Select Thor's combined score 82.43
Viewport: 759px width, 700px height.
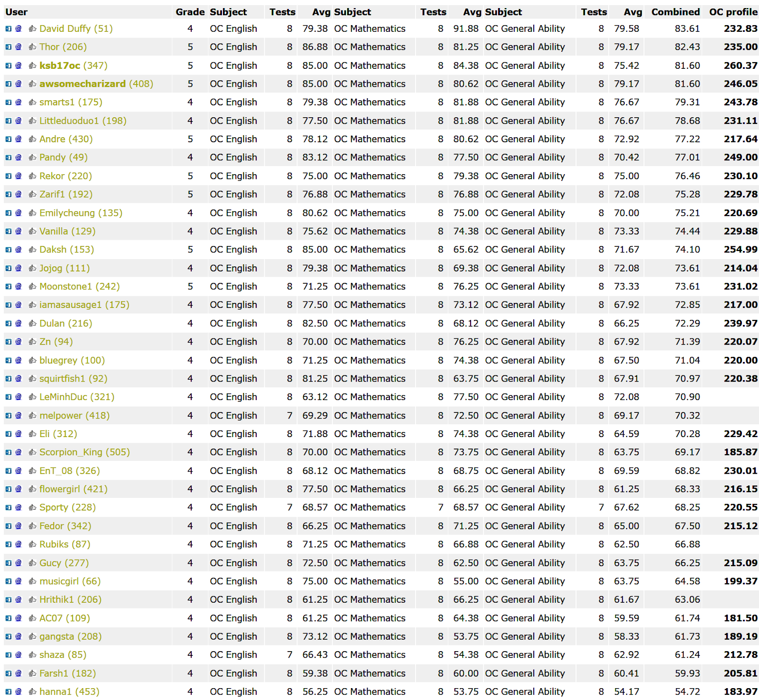(687, 47)
